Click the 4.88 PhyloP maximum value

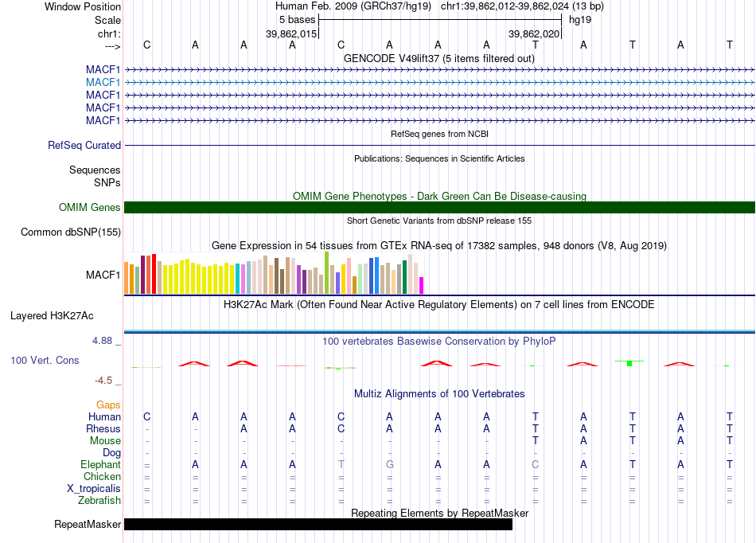click(x=102, y=341)
